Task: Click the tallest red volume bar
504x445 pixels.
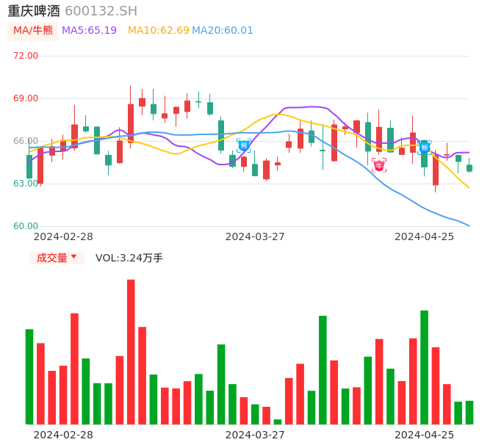Action: pos(131,352)
